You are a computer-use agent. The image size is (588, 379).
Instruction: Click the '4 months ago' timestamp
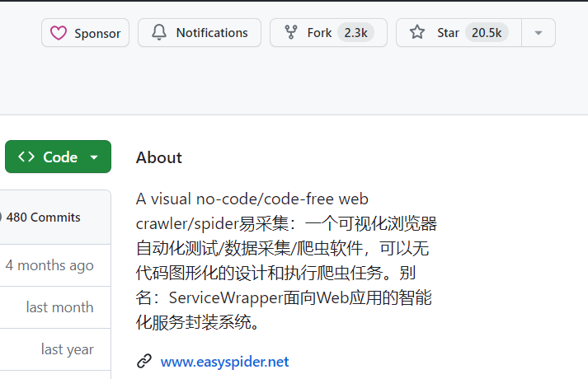point(49,265)
